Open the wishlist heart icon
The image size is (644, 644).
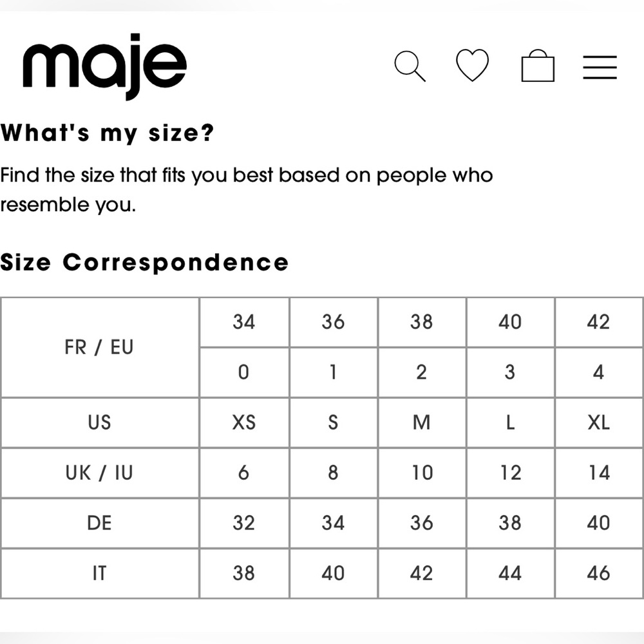coord(472,66)
